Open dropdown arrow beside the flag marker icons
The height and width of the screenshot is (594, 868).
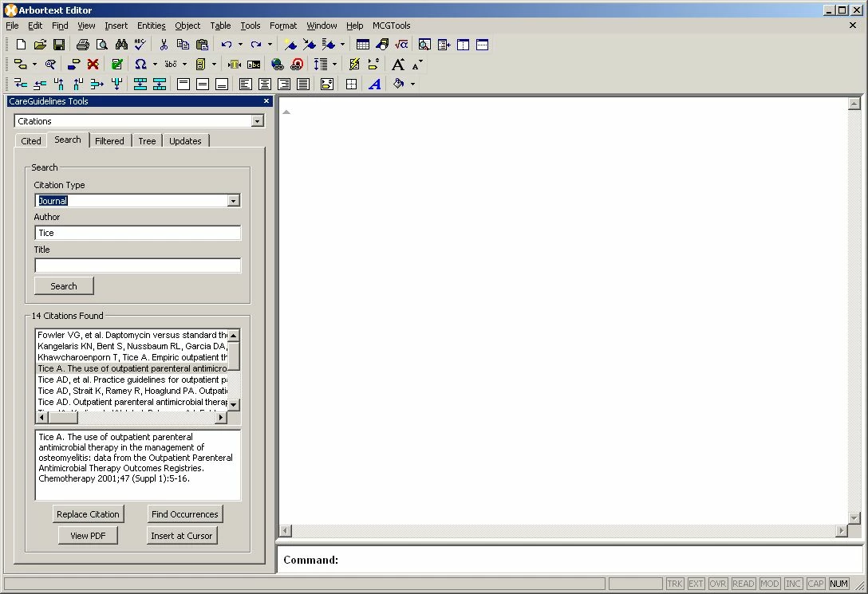[x=342, y=45]
